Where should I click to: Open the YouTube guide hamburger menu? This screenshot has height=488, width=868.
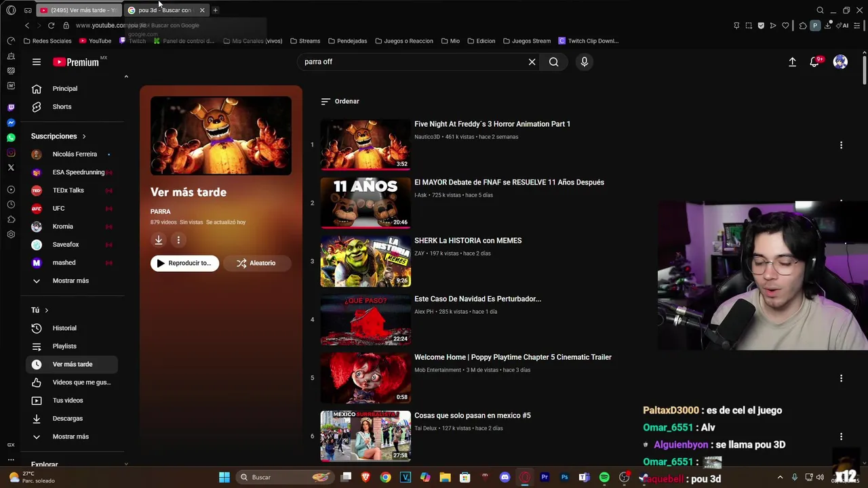tap(37, 62)
